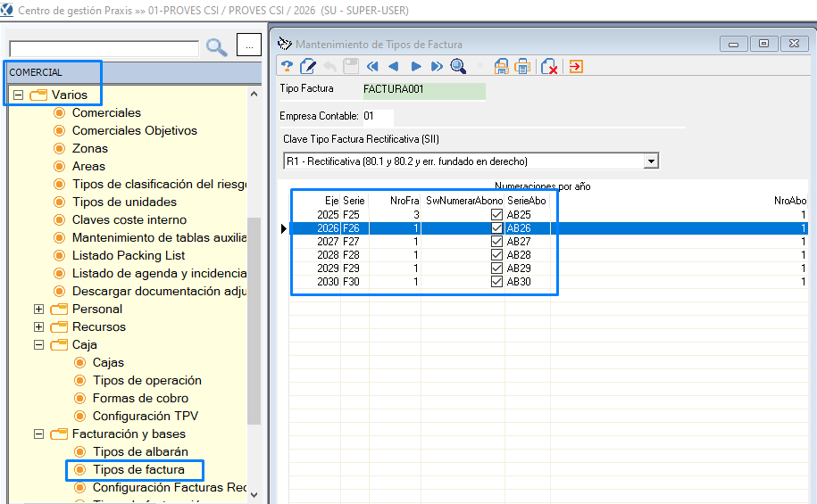Open the help question mark icon
This screenshot has width=817, height=504.
pos(287,67)
